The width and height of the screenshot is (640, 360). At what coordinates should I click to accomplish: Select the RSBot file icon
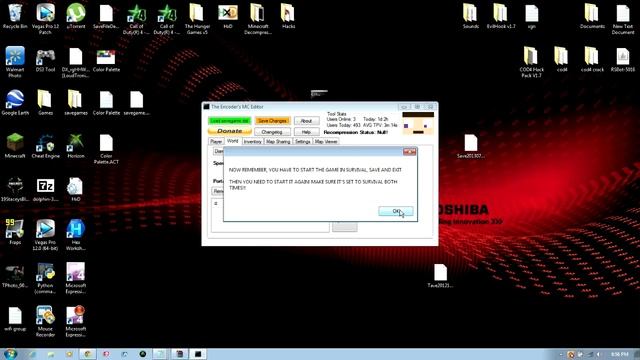tap(623, 60)
